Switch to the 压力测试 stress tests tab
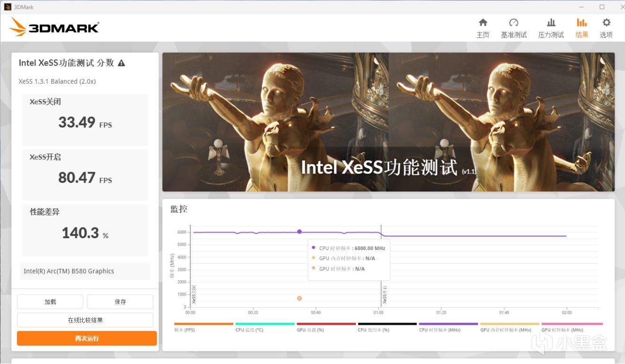 coord(551,28)
